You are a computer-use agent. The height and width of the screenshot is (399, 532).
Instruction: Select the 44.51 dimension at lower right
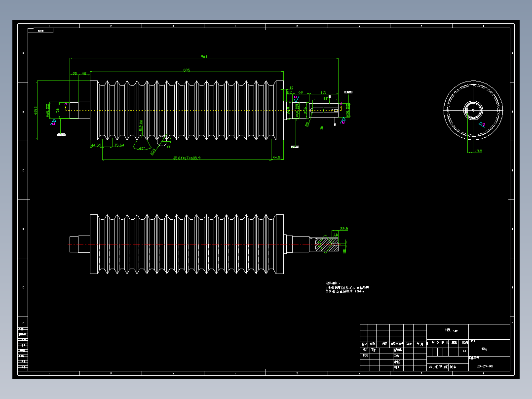click(x=277, y=158)
